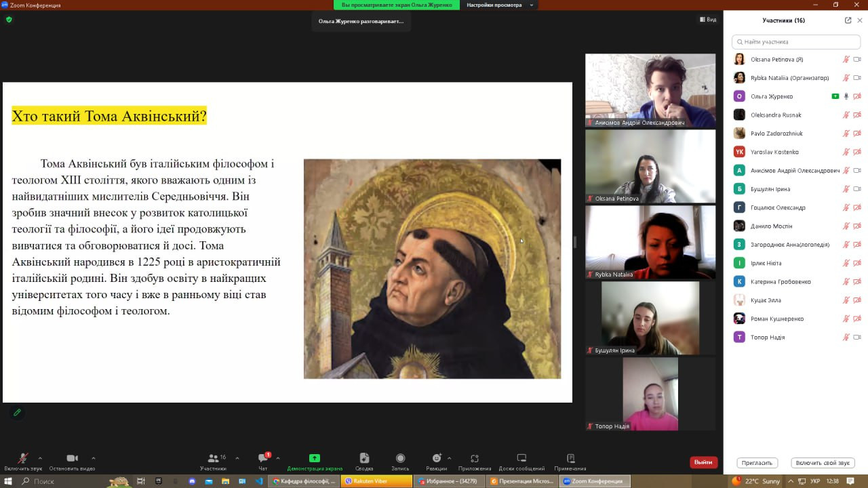Click the Демонстрация экрана share screen icon
This screenshot has height=488, width=868.
pos(314,459)
